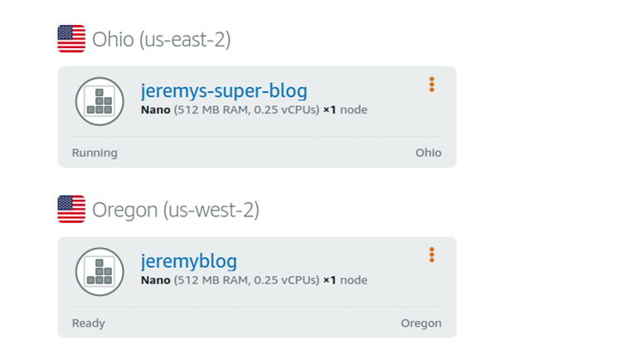Click the jeremyblog container icon
Screen dimensions: 622x364
click(100, 271)
